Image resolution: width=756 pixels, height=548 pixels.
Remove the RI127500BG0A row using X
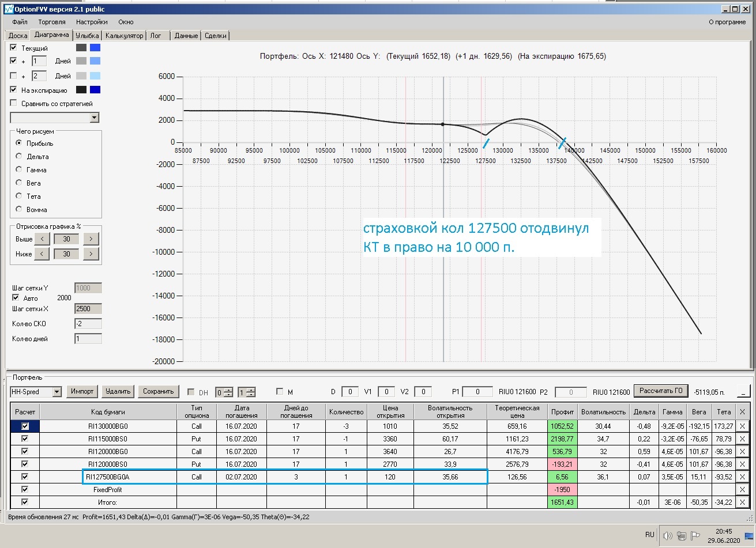tap(742, 477)
